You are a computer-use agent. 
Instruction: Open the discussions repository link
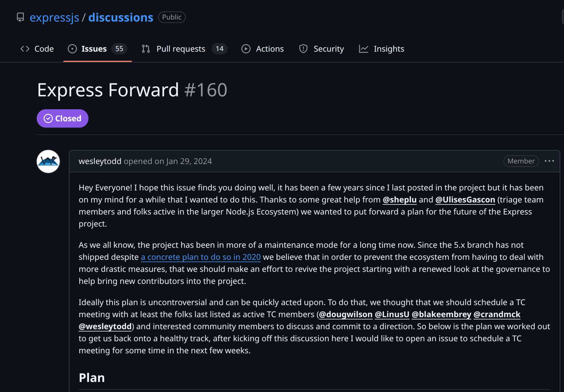tap(121, 17)
